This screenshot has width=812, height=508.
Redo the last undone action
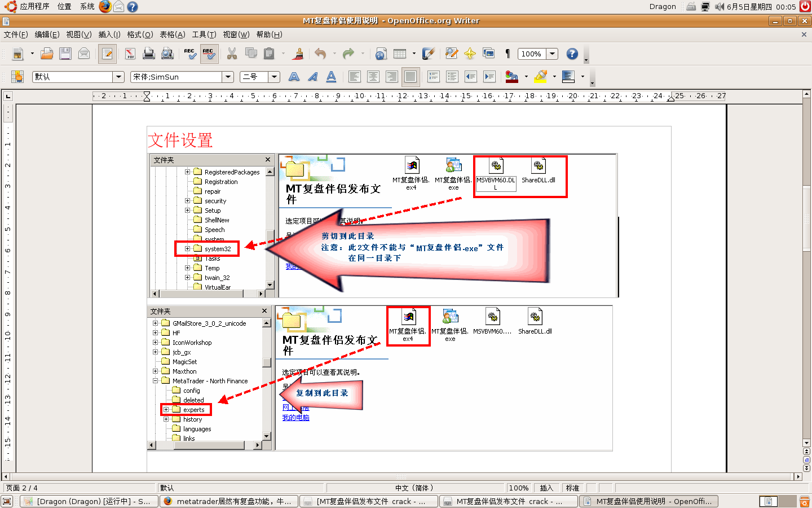pyautogui.click(x=348, y=54)
